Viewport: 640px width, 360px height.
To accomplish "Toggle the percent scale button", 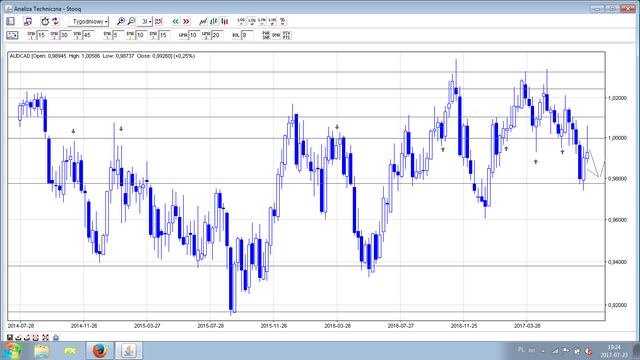I will (282, 21).
